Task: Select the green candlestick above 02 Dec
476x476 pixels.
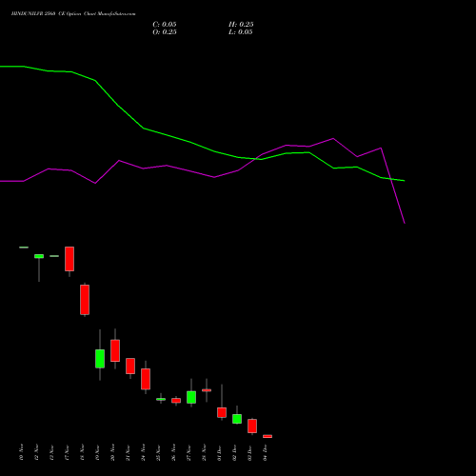Action: (237, 419)
